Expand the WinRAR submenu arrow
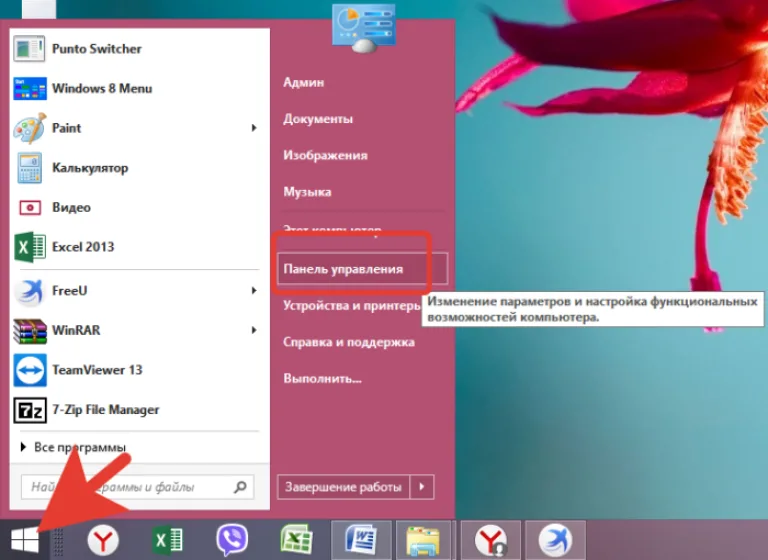Screen dimensions: 768x560 pos(254,331)
